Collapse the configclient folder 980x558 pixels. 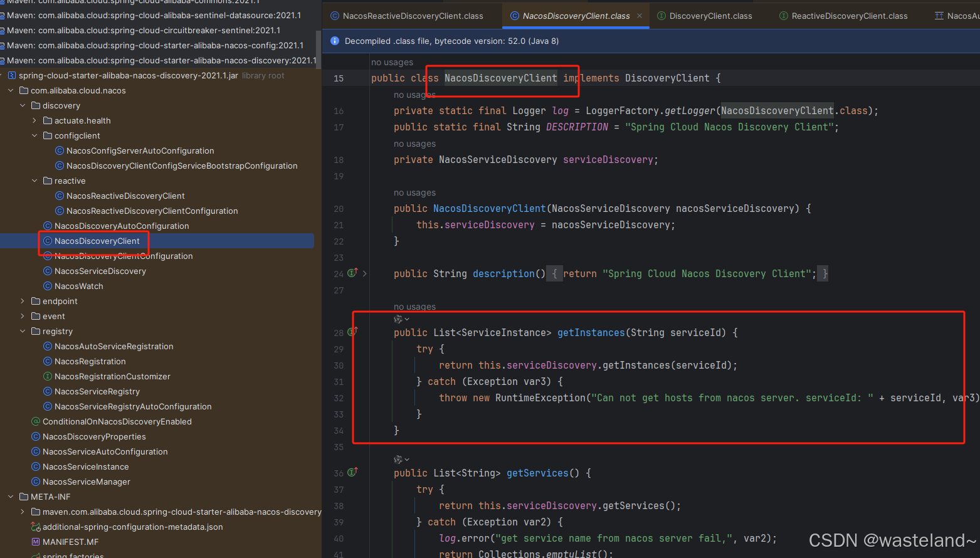34,135
